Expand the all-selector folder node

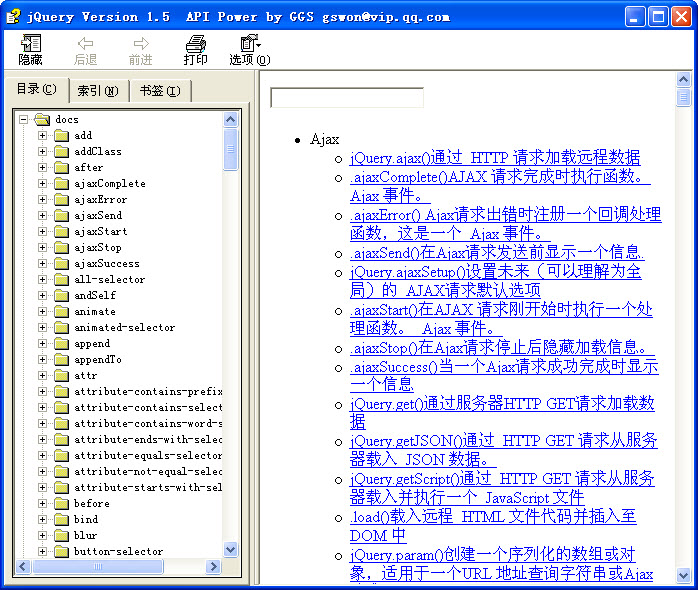[42, 280]
